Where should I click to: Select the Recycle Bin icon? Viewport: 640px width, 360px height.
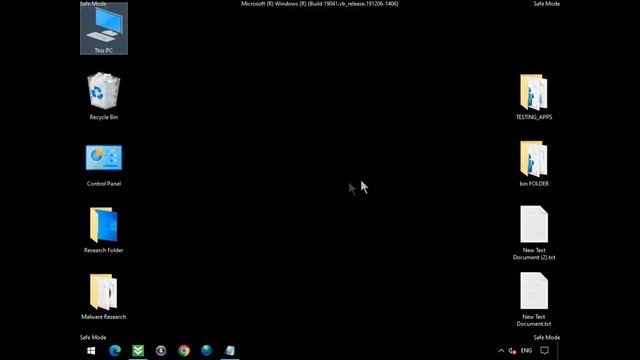pyautogui.click(x=104, y=96)
